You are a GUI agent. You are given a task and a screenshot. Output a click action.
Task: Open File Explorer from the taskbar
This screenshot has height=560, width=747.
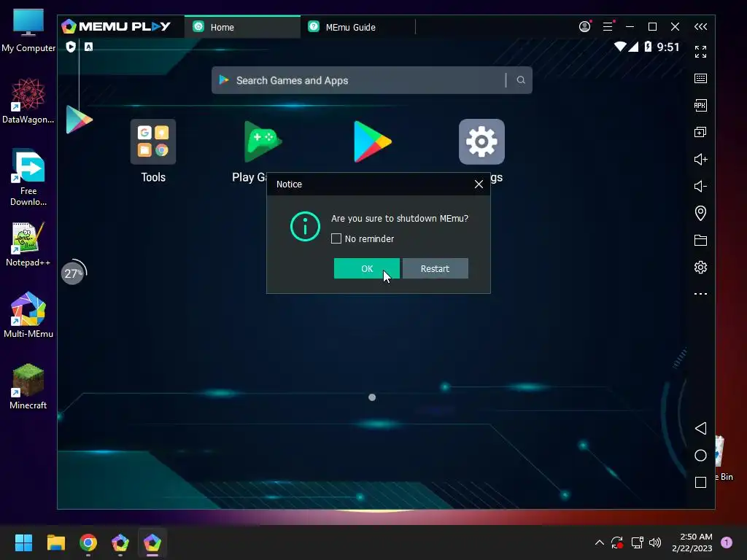coord(55,542)
